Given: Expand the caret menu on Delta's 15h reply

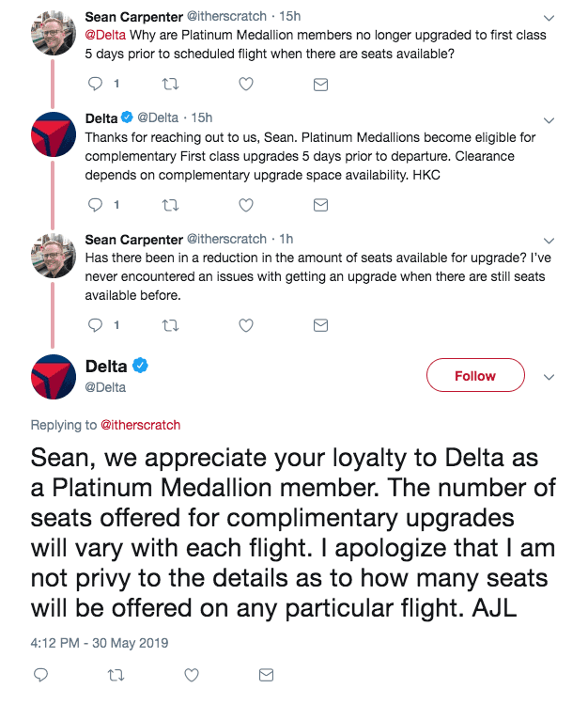Looking at the screenshot, I should click(549, 118).
